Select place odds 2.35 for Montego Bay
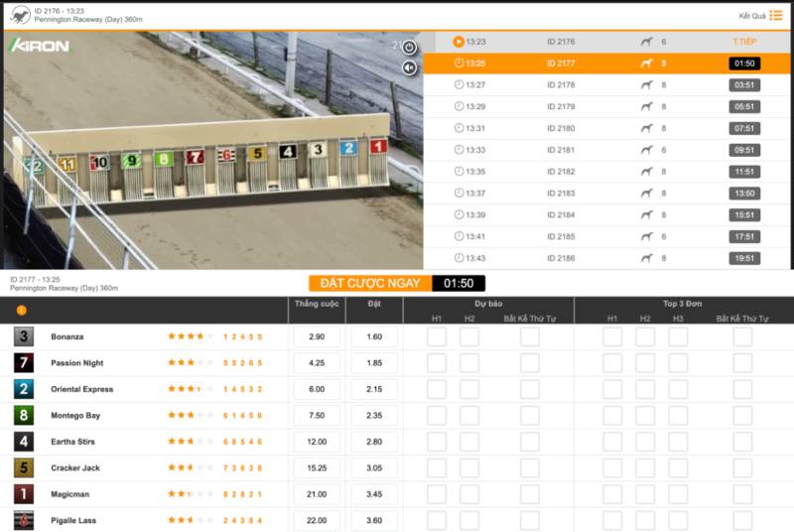The width and height of the screenshot is (794, 532). (x=374, y=416)
